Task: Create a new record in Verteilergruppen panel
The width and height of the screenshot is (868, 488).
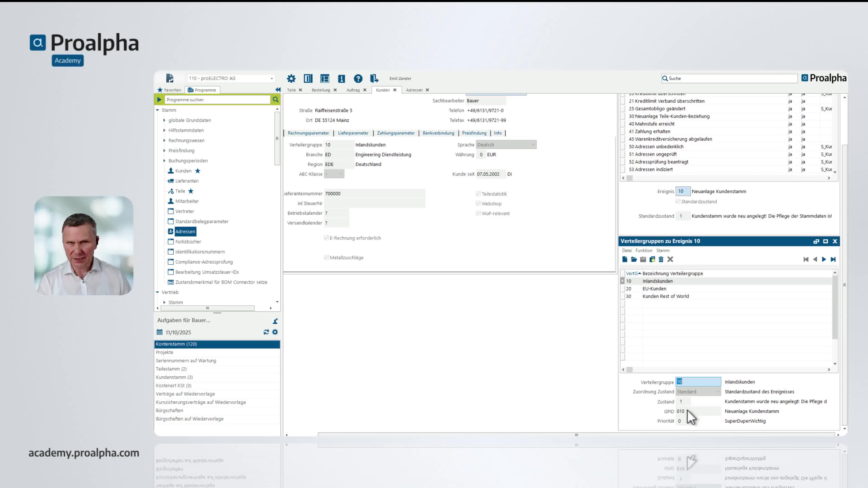Action: point(624,259)
